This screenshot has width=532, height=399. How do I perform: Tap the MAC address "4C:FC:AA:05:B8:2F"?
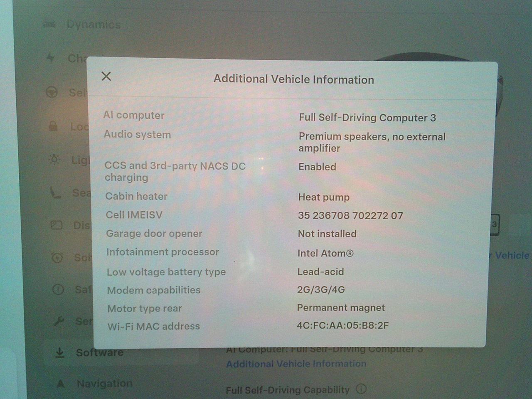point(343,325)
